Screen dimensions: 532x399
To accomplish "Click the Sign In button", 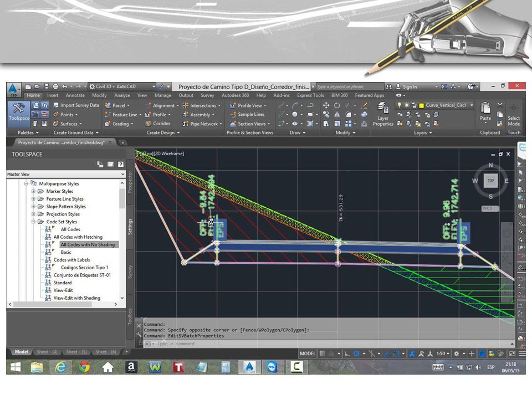I will tap(406, 86).
